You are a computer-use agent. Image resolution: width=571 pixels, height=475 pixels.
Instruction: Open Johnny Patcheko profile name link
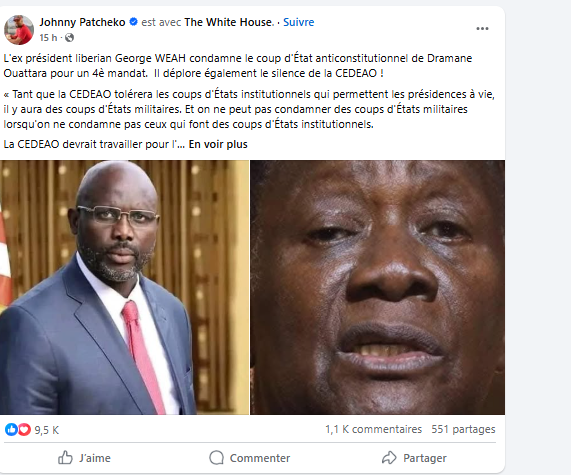pos(82,22)
